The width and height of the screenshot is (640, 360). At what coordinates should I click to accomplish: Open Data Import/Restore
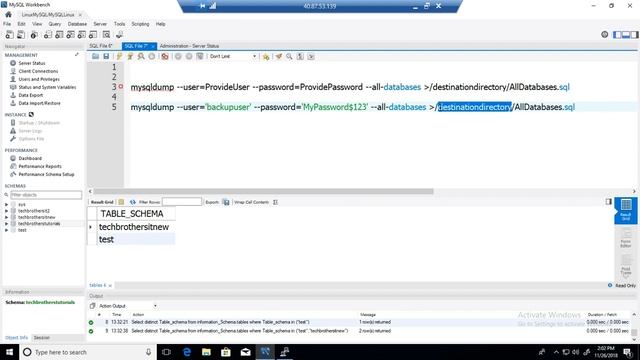coord(39,103)
